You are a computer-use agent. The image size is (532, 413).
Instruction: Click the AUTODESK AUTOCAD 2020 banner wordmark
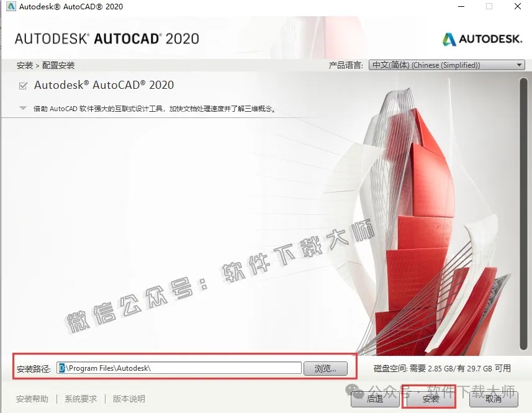pos(106,38)
